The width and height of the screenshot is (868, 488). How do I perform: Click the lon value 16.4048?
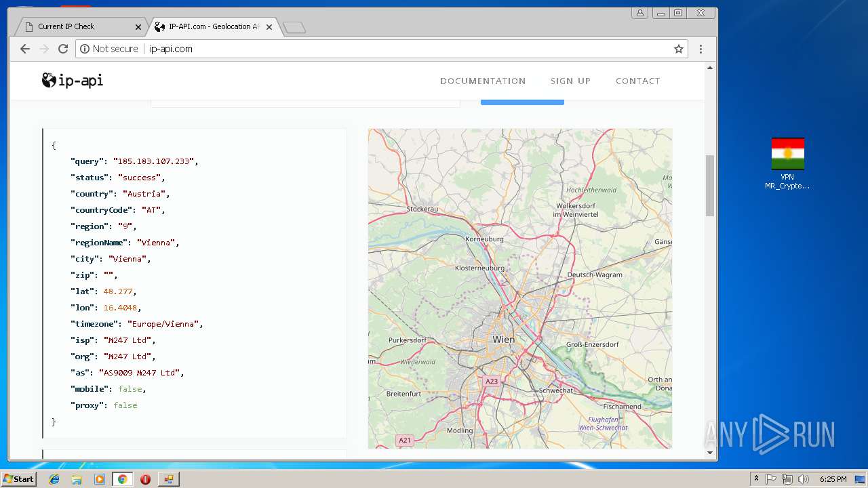[121, 308]
